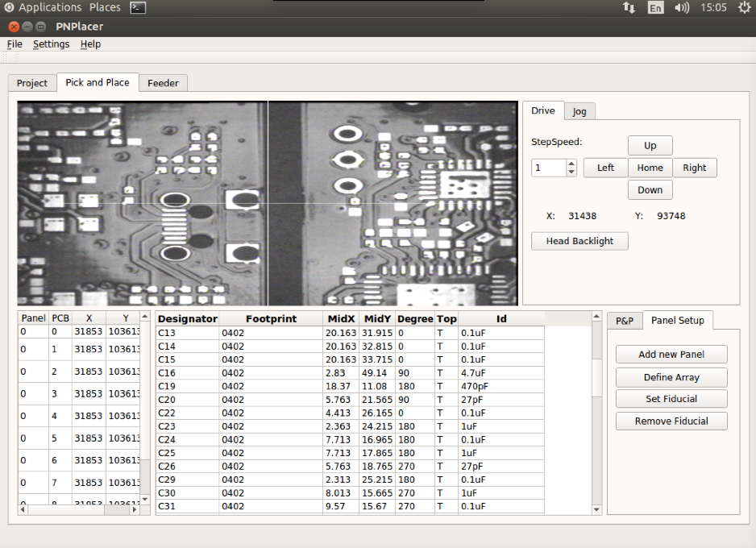Click the Set Fiducial button

(671, 399)
